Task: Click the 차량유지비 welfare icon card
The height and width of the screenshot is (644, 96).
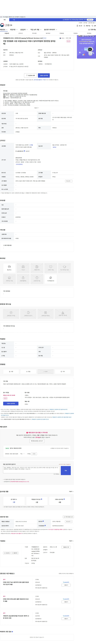Action: [x=37, y=268]
